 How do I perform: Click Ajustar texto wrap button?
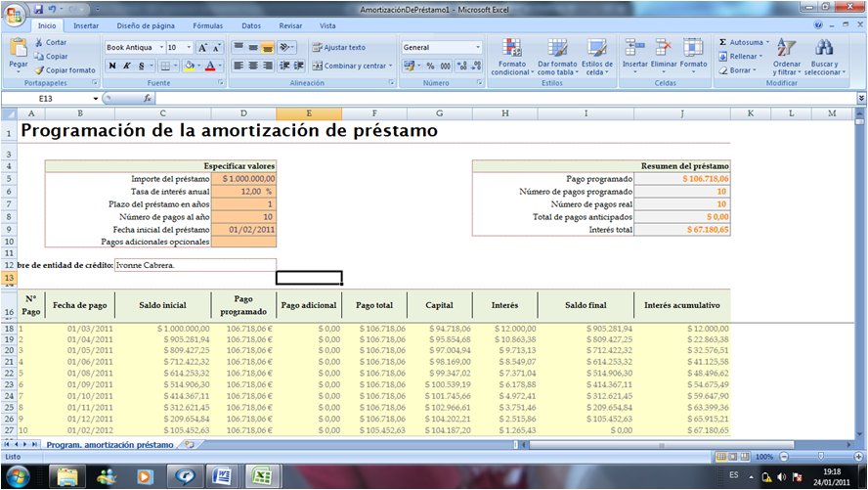tap(339, 48)
